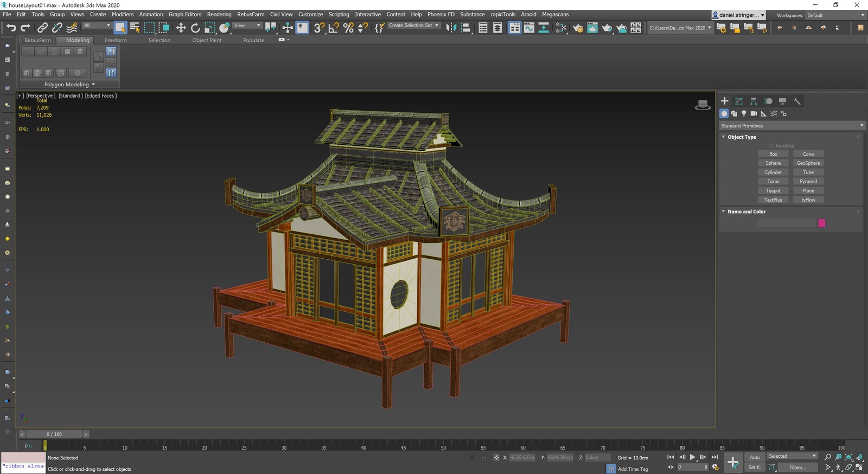
Task: Open the Rendering menu
Action: pos(219,15)
